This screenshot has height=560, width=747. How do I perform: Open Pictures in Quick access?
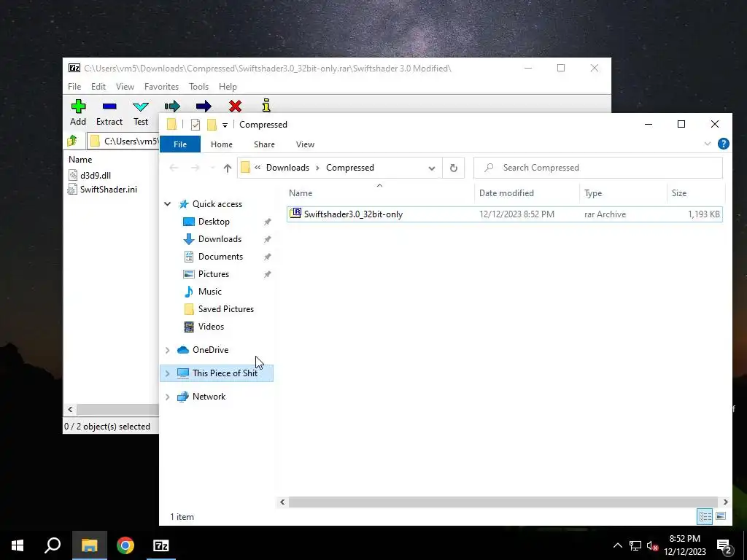(214, 274)
